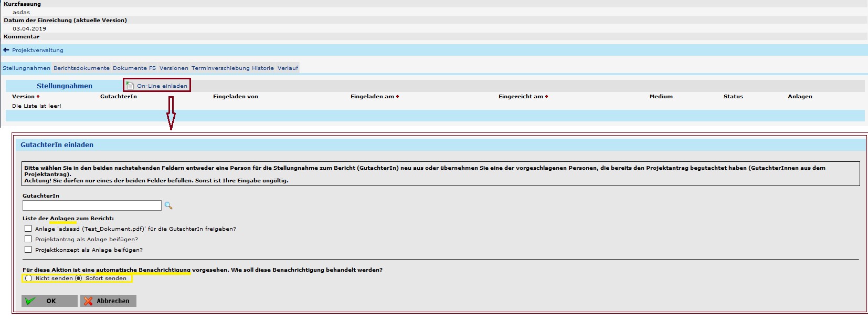Screen dimensions: 868x319
Task: Open the Projektverwaltung link
Action: coord(38,50)
